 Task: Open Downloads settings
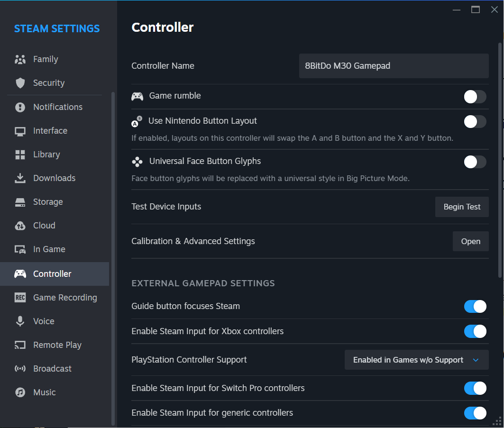click(55, 178)
